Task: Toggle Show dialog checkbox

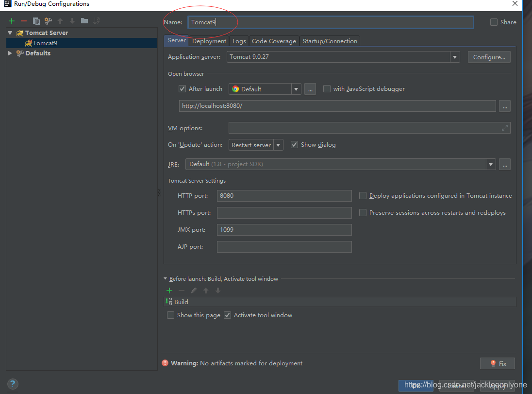Action: click(x=295, y=145)
